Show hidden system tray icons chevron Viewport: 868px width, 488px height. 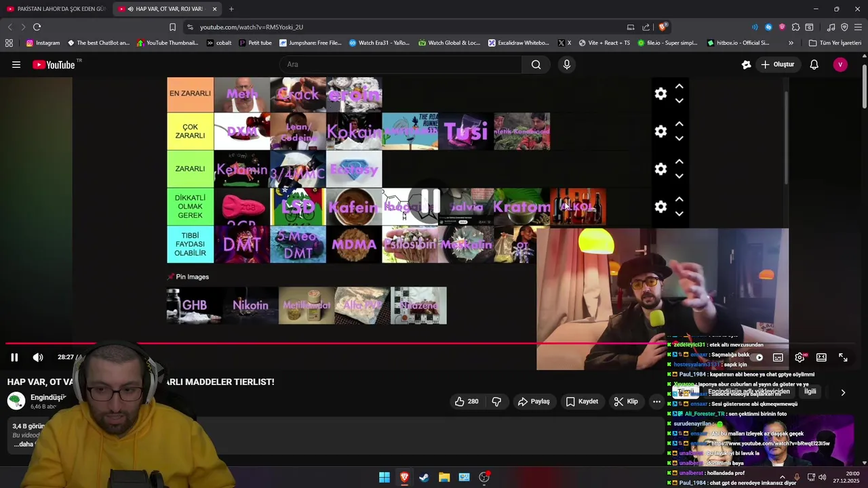782,477
